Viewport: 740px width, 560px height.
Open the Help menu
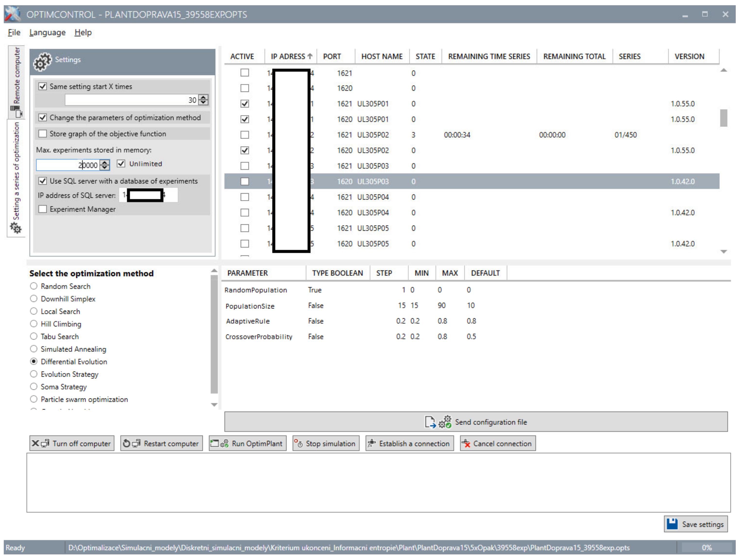(83, 33)
